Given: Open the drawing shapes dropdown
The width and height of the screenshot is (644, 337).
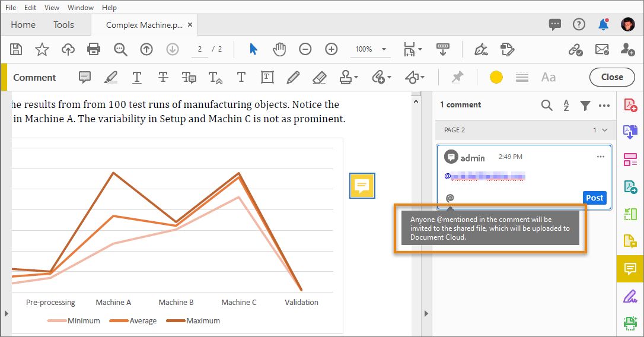Looking at the screenshot, I should [415, 77].
